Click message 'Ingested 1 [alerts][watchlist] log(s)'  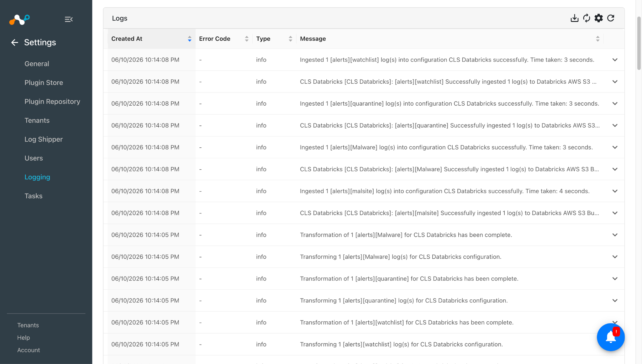(x=447, y=60)
